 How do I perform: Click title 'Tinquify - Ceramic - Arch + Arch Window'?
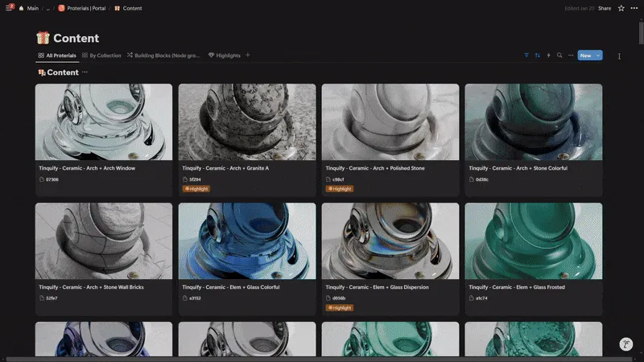(87, 168)
